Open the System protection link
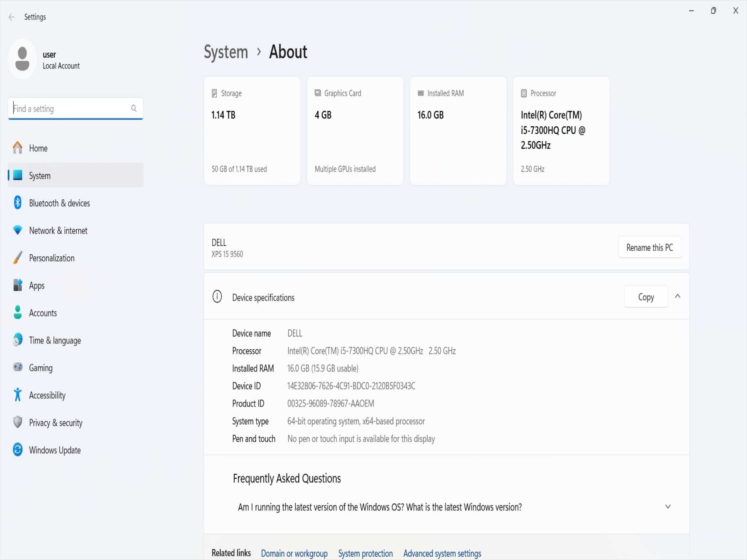This screenshot has width=747, height=560. click(x=365, y=553)
